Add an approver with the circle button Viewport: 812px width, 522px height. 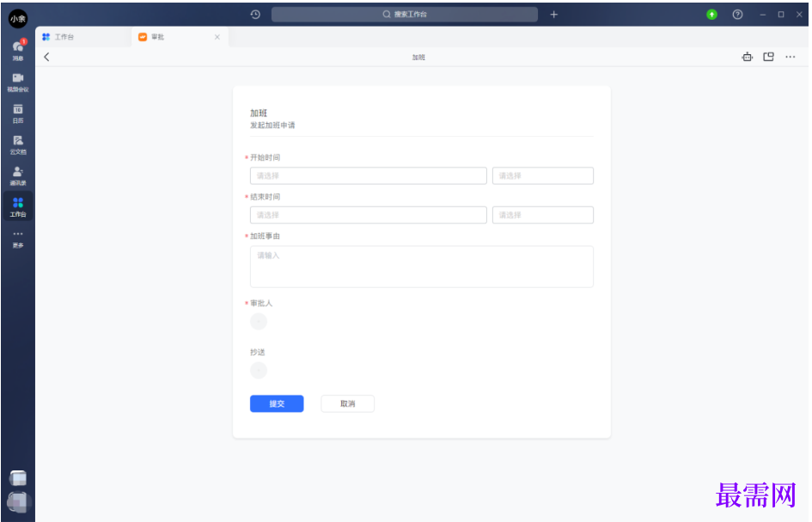point(259,322)
